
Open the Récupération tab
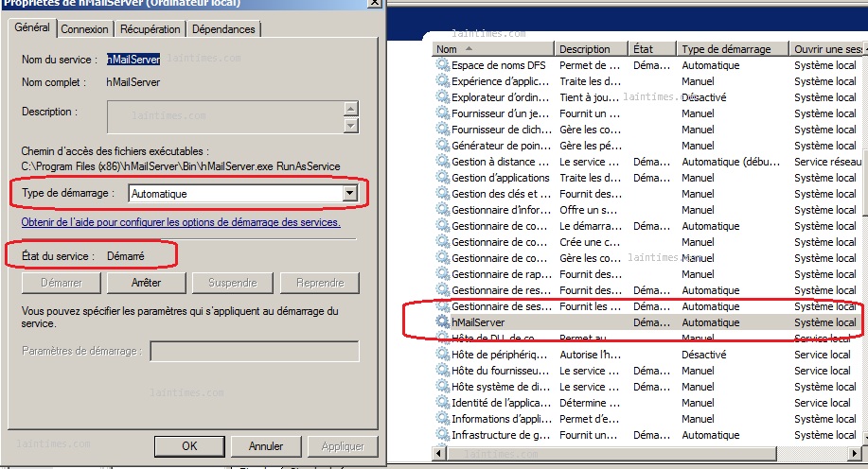(150, 29)
